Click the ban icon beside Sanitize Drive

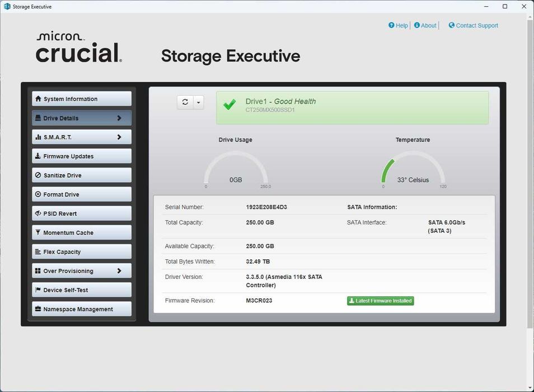tap(38, 175)
